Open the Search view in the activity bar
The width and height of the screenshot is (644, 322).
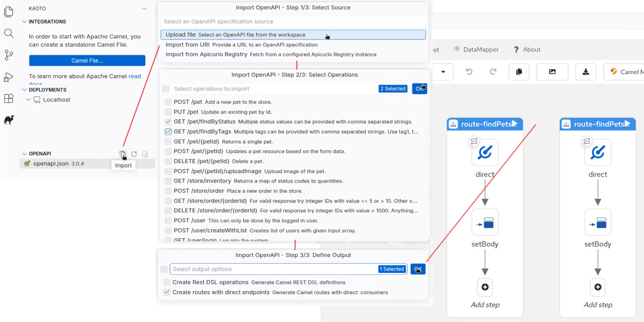pyautogui.click(x=8, y=34)
